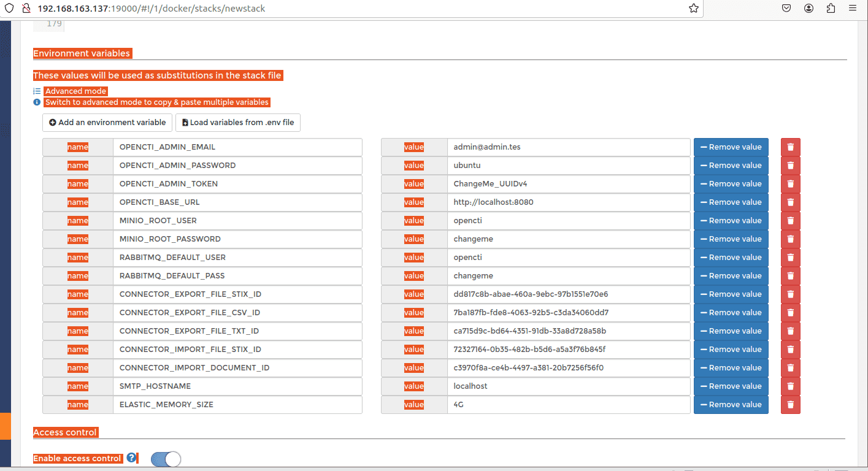Delete the CONNECTOR_EXPORT_FILE_STIX_ID variable with trash icon
This screenshot has width=868, height=471.
coord(790,294)
